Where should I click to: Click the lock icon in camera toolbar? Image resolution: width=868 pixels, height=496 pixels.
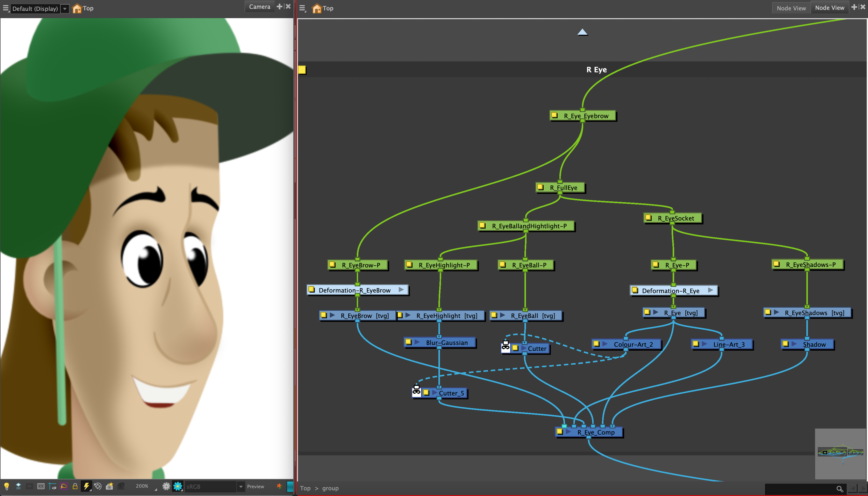tap(75, 486)
